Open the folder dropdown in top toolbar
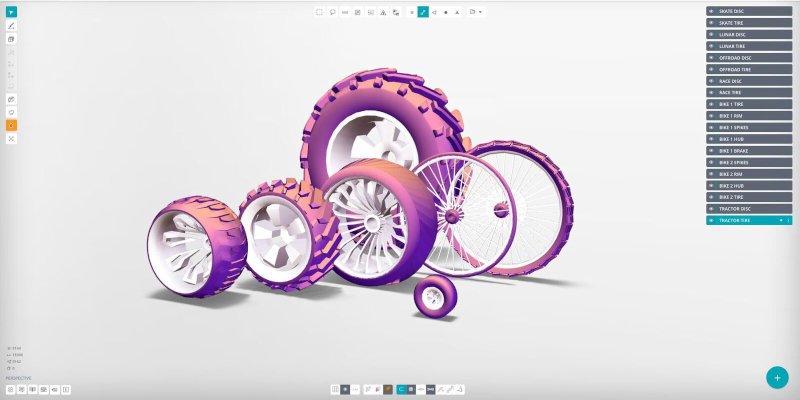This screenshot has height=400, width=800. coord(476,12)
